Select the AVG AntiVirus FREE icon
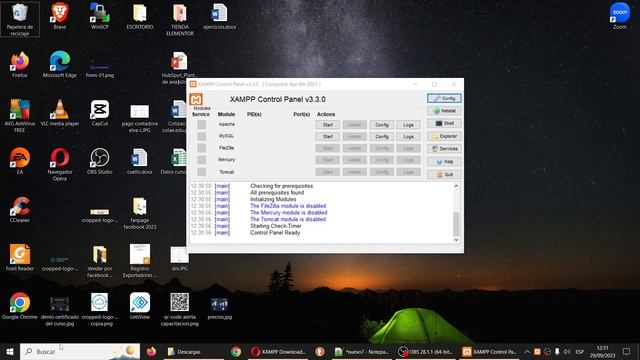Viewport: 640px width, 360px height. [20, 116]
